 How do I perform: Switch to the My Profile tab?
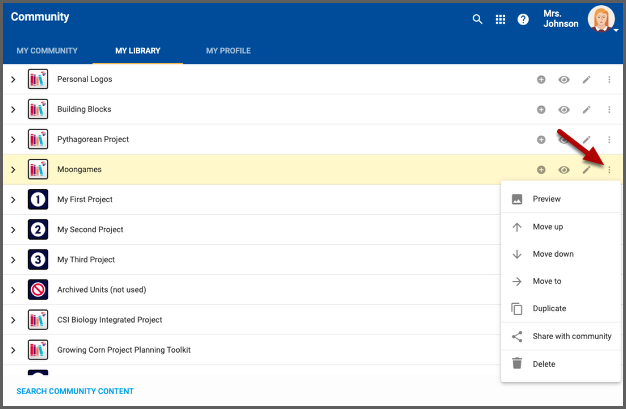click(228, 51)
